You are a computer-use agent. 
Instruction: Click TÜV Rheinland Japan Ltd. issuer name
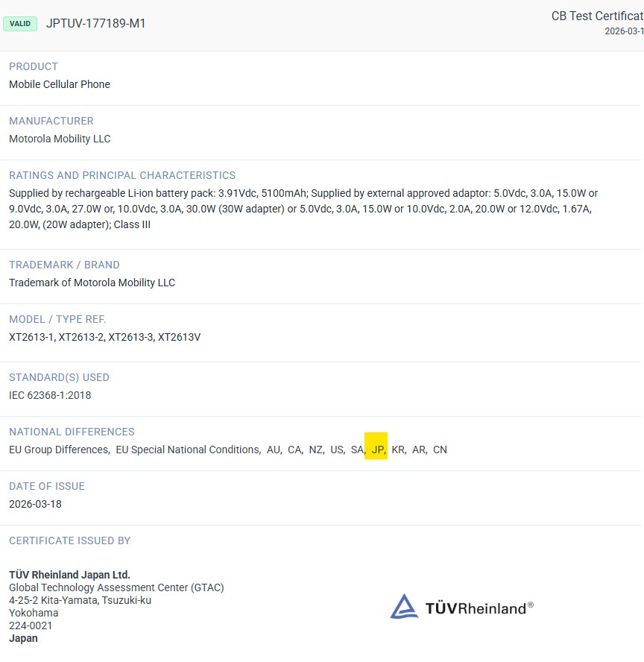69,575
